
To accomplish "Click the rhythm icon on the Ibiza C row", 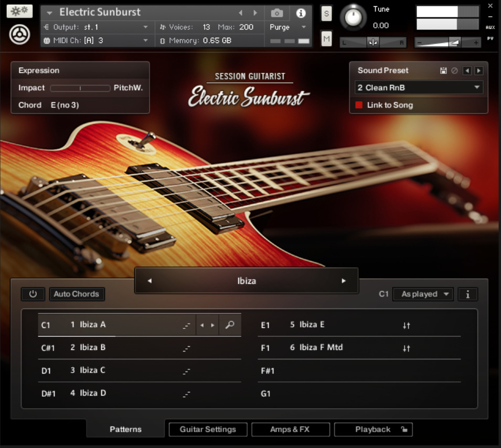I will point(187,371).
